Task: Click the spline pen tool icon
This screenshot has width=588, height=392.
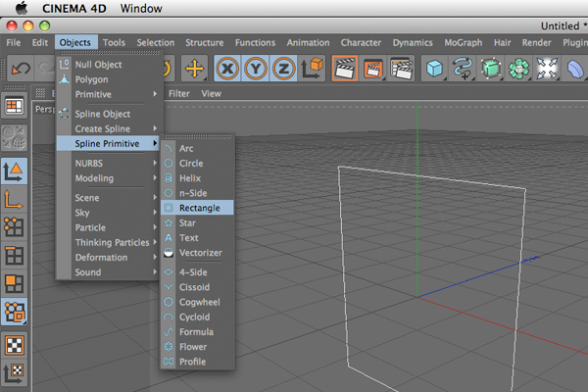Action: click(463, 69)
